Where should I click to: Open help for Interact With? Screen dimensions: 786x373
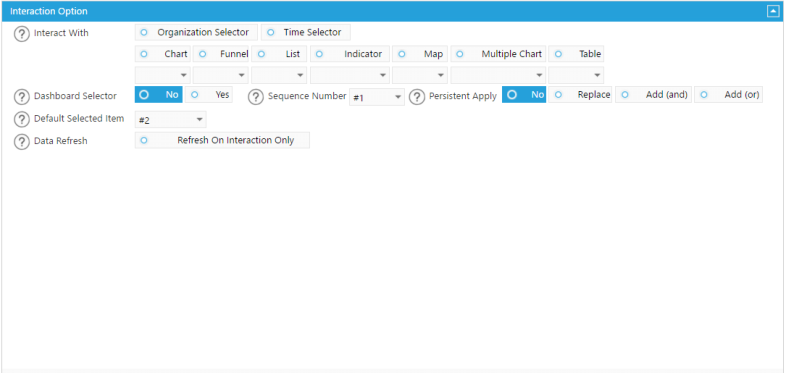22,34
